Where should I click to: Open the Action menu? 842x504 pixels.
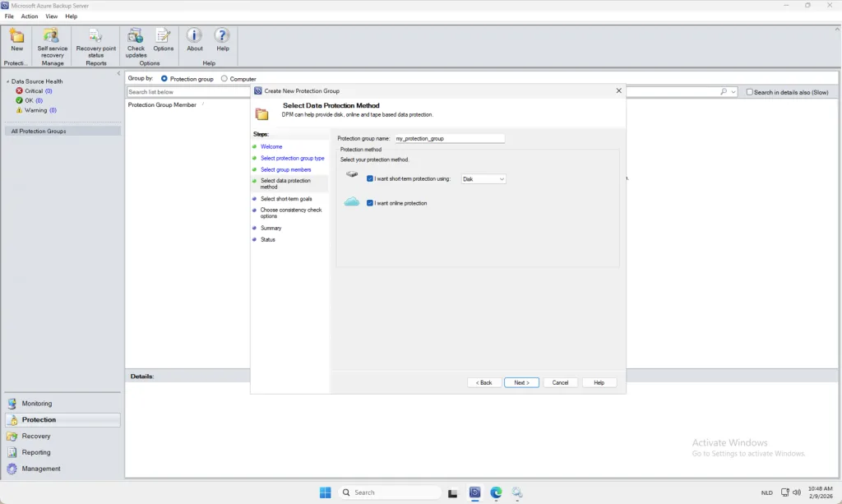30,16
